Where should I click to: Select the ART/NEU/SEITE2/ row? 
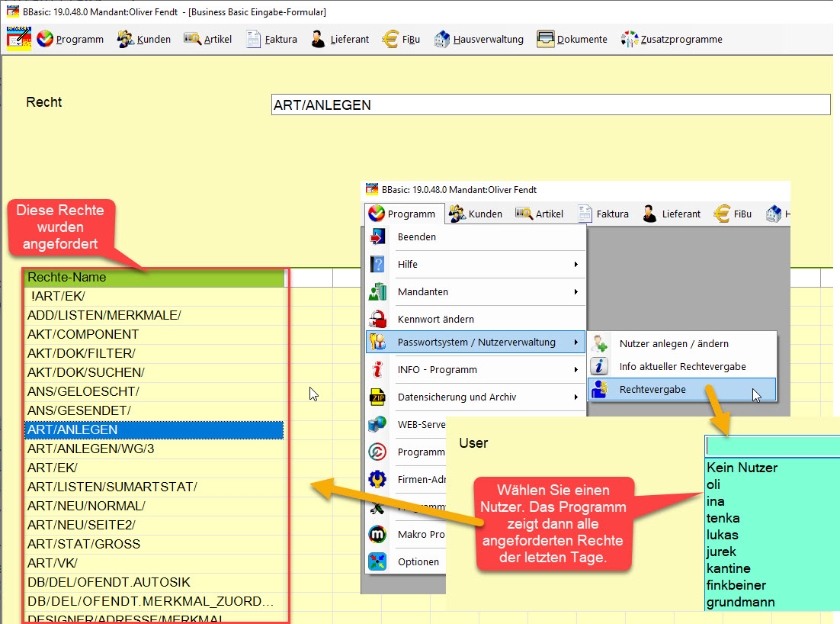coord(154,525)
